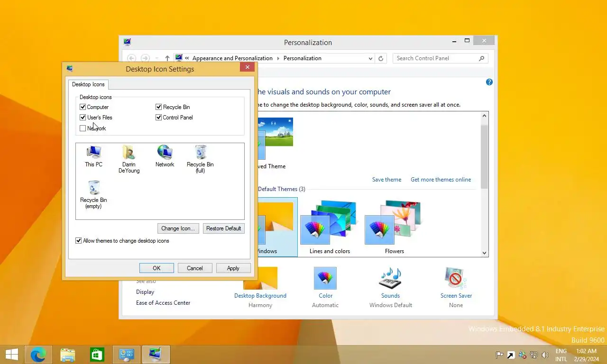Launch Microsoft Edge from the taskbar
The image size is (607, 364).
pos(38,355)
